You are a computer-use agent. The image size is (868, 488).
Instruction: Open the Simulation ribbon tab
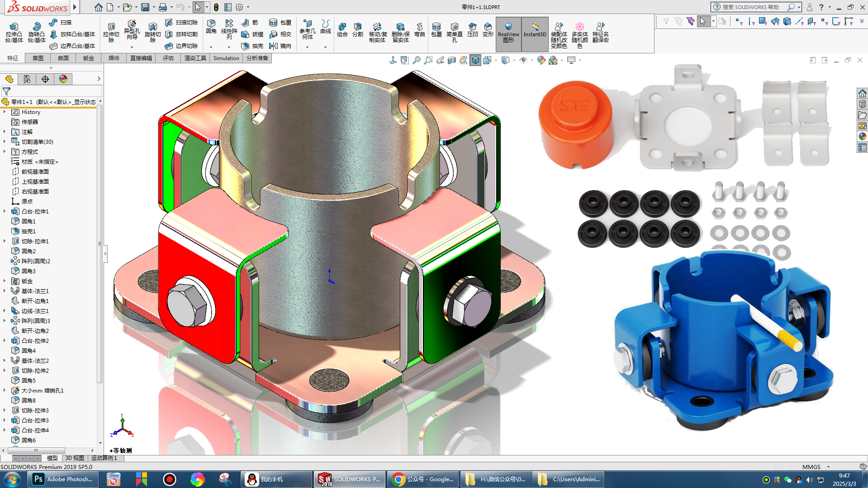(x=226, y=58)
